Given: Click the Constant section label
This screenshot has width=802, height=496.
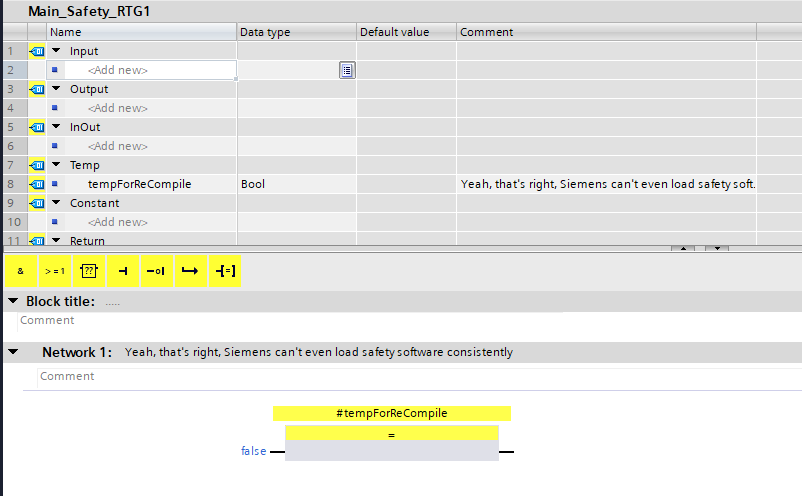Looking at the screenshot, I should tap(95, 203).
